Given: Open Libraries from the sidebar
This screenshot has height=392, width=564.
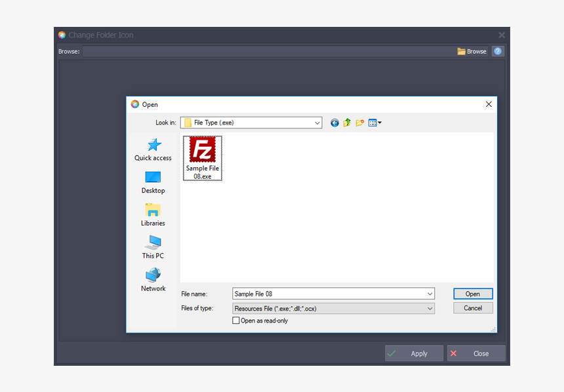Looking at the screenshot, I should tap(153, 215).
